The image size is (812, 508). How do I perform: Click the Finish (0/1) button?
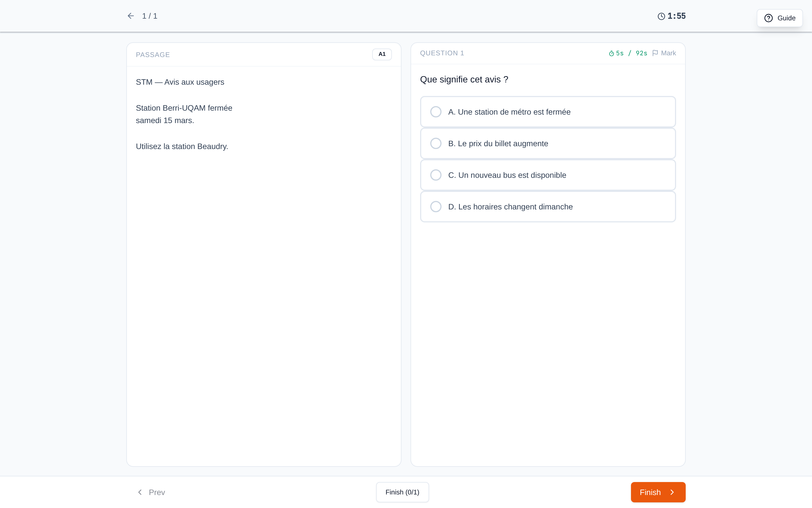tap(402, 492)
